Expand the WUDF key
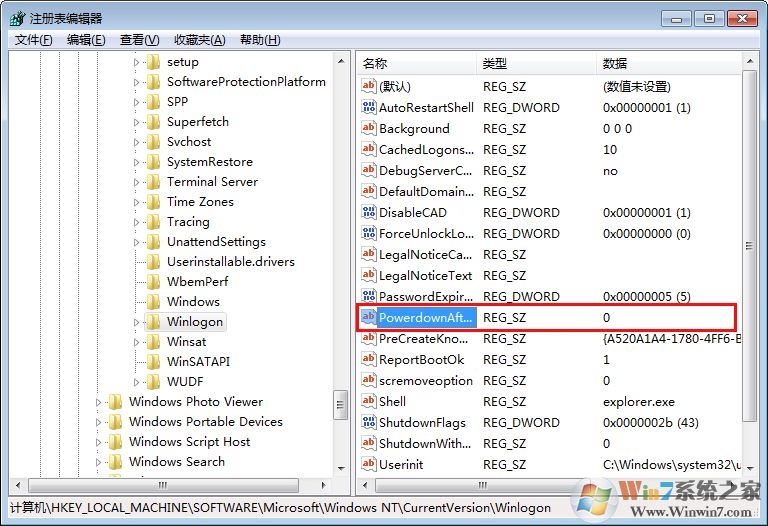 tap(137, 382)
